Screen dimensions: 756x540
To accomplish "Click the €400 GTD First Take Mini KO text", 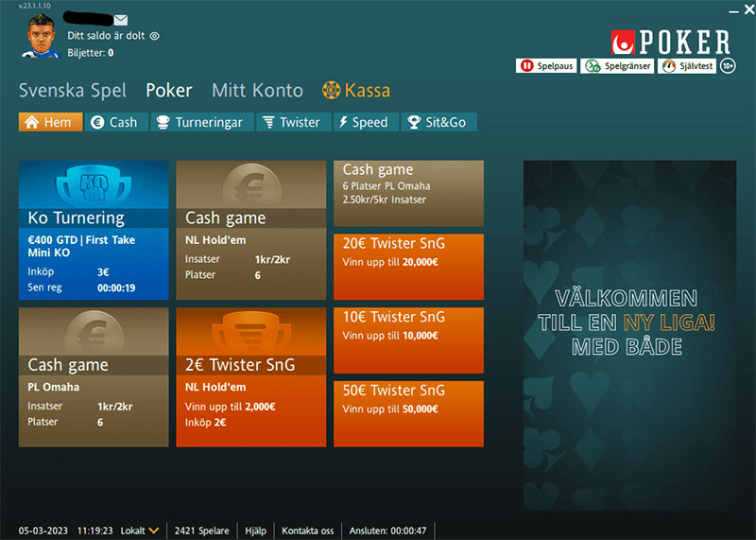I will [x=81, y=246].
